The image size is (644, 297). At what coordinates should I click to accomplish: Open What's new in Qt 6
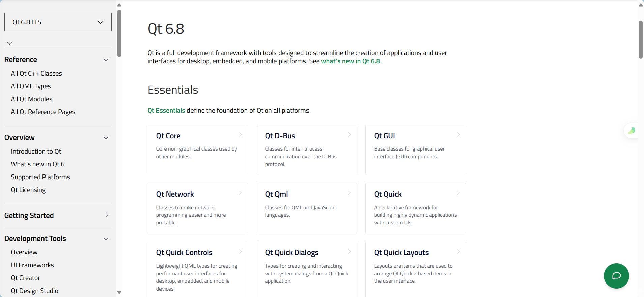[38, 164]
